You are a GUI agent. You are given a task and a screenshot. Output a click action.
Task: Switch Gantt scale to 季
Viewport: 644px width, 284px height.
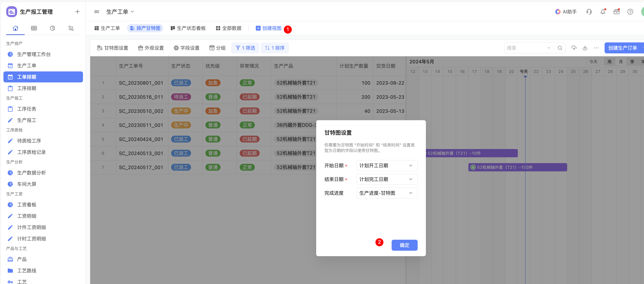[632, 62]
